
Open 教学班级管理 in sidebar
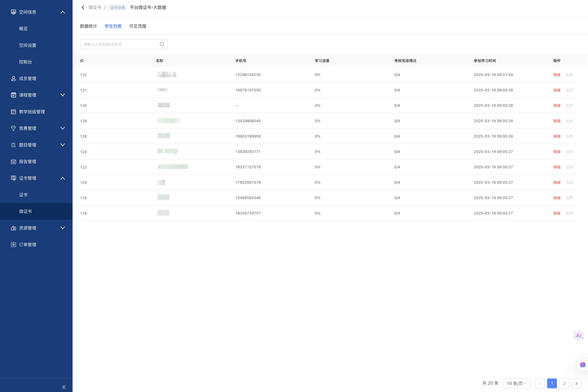click(x=32, y=112)
